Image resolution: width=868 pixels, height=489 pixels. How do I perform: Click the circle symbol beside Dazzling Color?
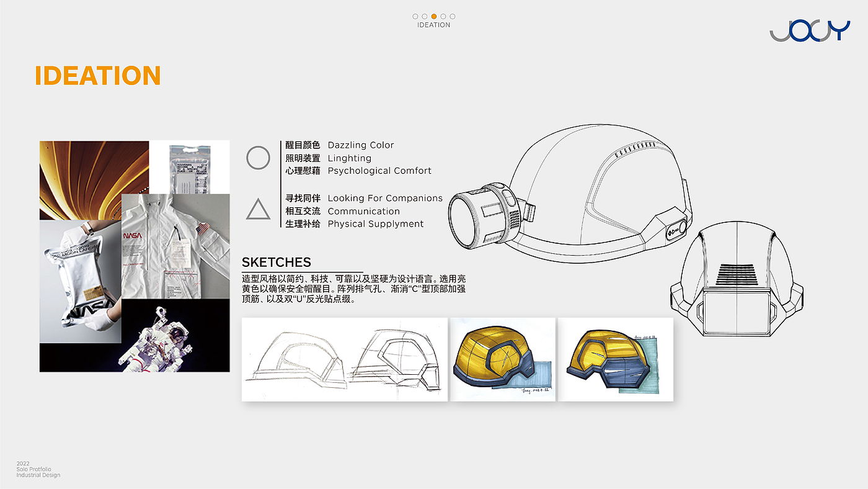258,158
